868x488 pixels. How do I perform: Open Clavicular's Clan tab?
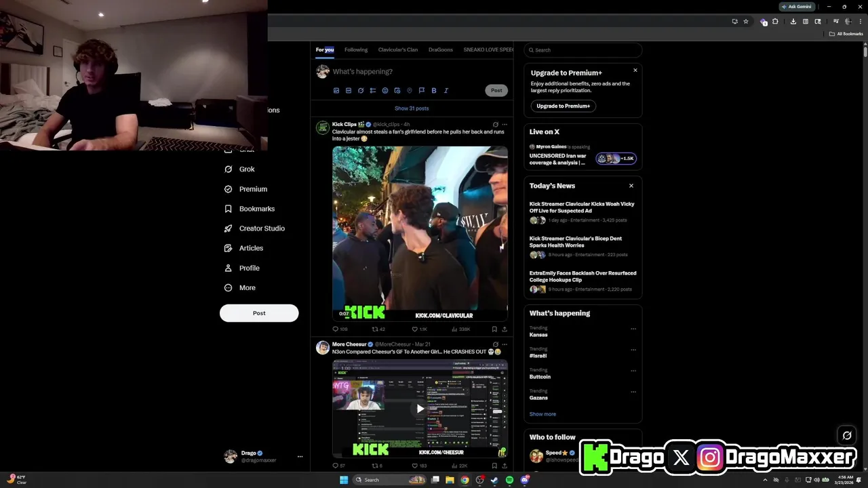[398, 49]
